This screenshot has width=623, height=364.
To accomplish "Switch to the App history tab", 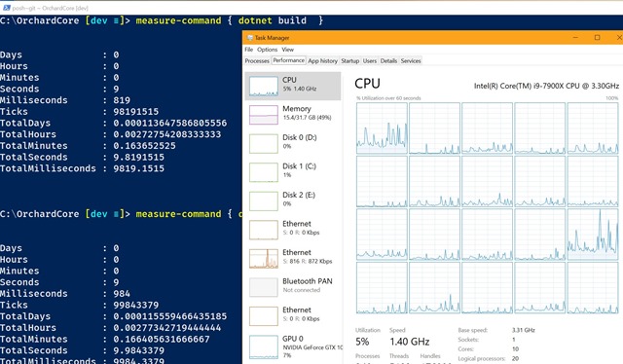I will 322,60.
